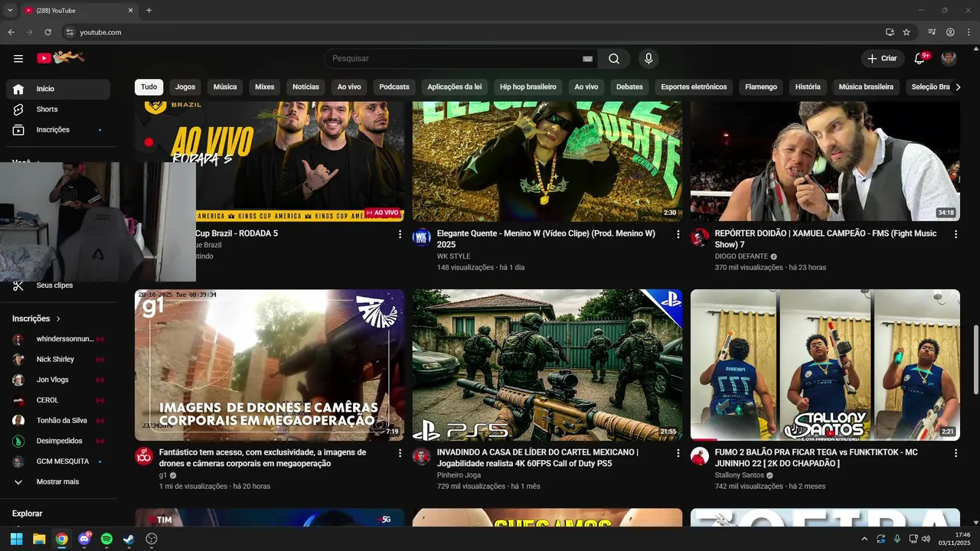
Task: Open Spotify from the taskbar
Action: [x=106, y=539]
